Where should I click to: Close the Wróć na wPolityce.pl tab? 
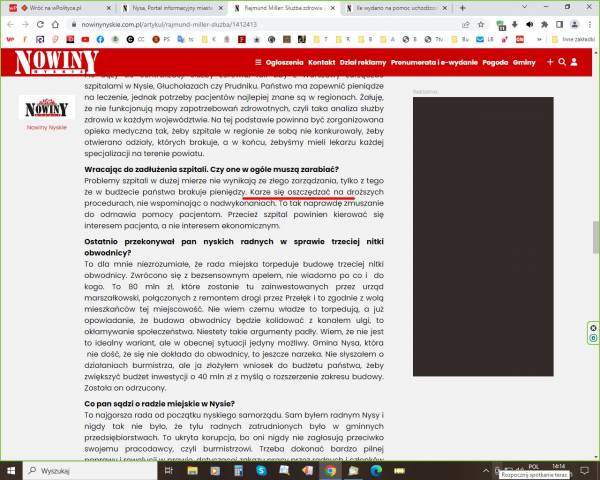pos(109,8)
